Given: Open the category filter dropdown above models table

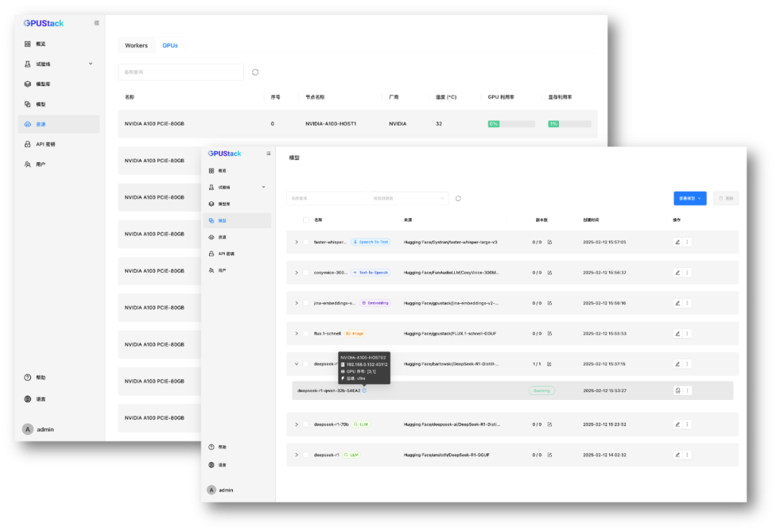Looking at the screenshot, I should pyautogui.click(x=408, y=198).
